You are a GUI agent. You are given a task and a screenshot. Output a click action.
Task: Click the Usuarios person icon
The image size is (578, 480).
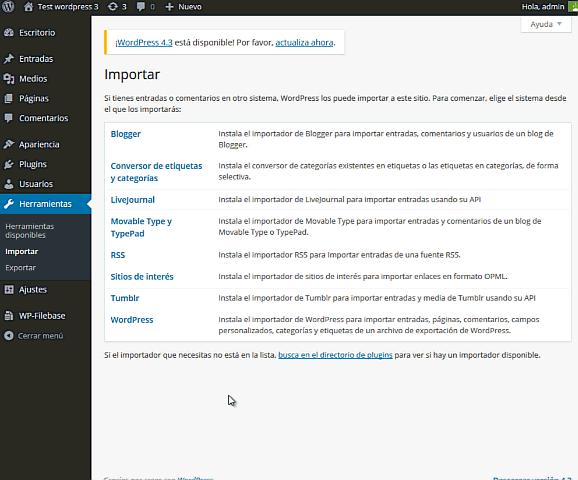pos(9,184)
